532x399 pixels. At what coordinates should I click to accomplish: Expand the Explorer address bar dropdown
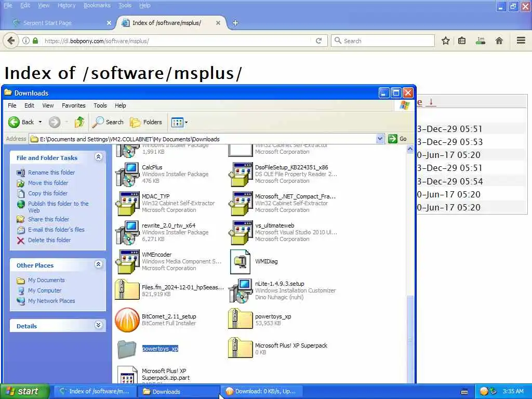pyautogui.click(x=380, y=138)
